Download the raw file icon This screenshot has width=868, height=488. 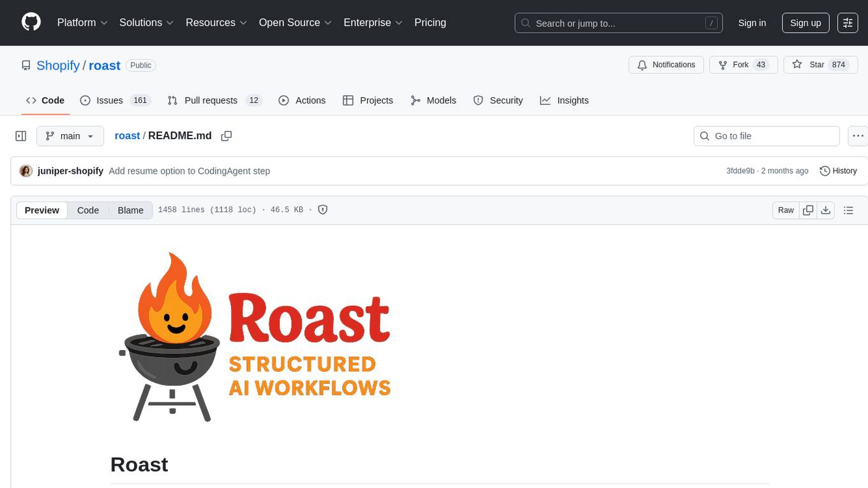pyautogui.click(x=826, y=210)
